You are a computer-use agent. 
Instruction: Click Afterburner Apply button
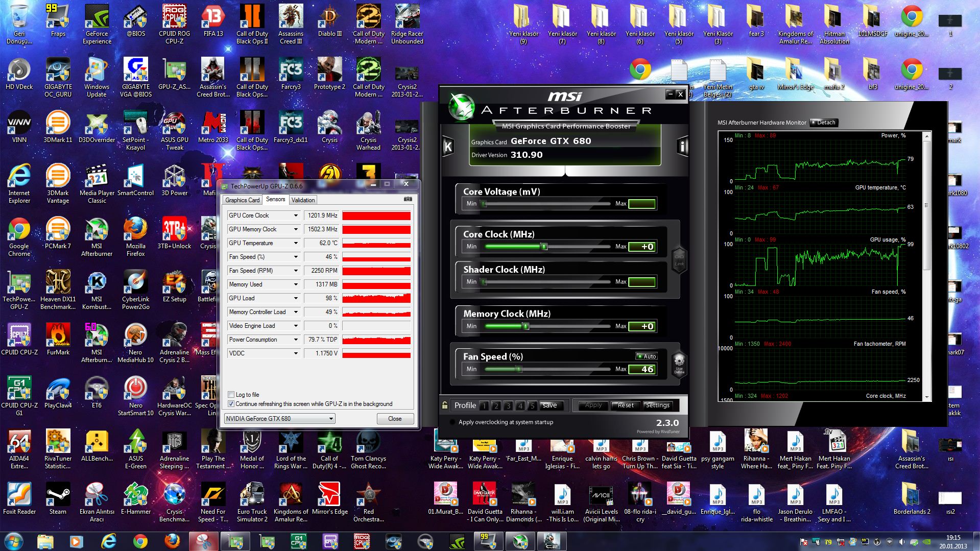pos(593,405)
